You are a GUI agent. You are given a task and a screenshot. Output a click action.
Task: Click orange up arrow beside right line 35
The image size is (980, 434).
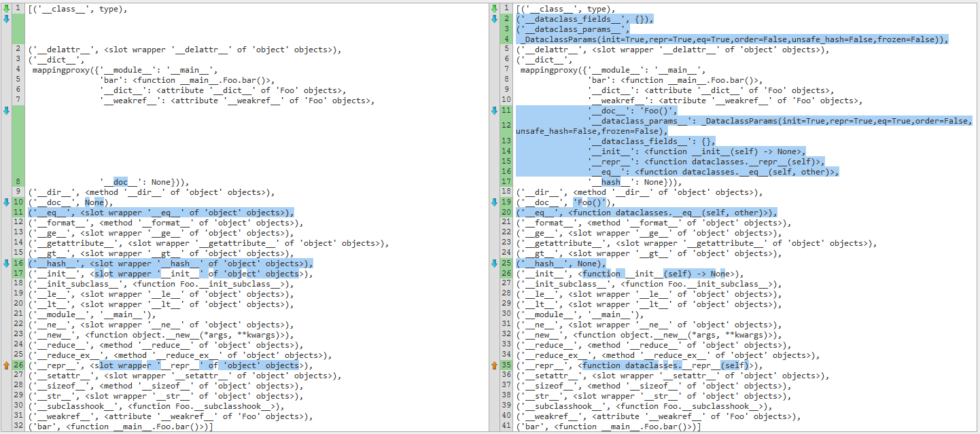495,365
